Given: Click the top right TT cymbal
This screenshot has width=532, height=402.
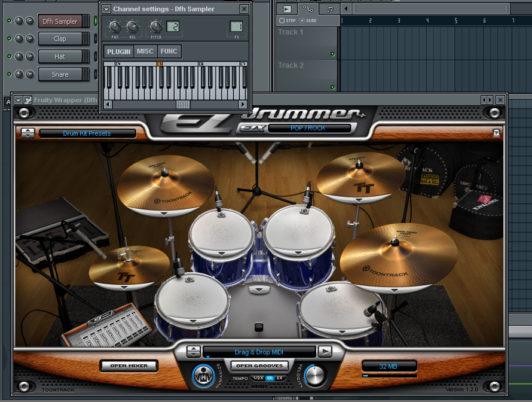Looking at the screenshot, I should (360, 178).
